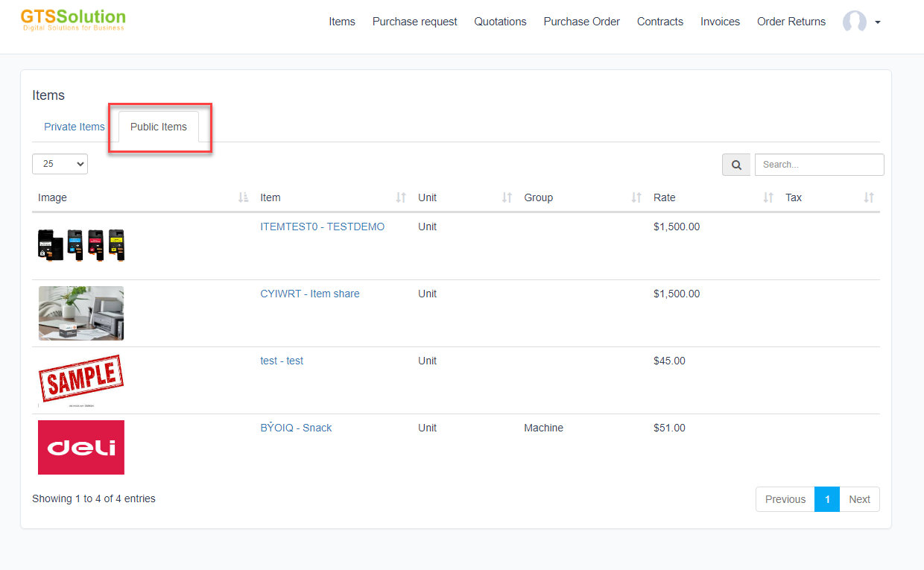Sort table by Unit column icon
Screen dimensions: 924x570
507,197
